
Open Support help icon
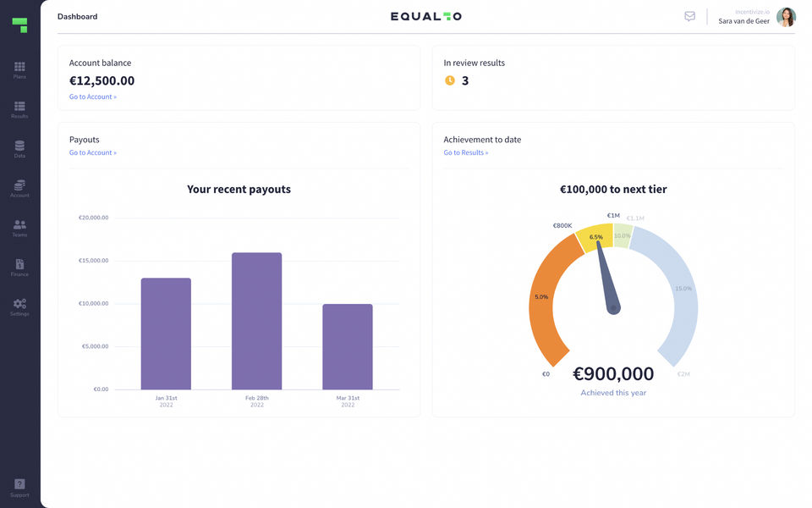[19, 486]
